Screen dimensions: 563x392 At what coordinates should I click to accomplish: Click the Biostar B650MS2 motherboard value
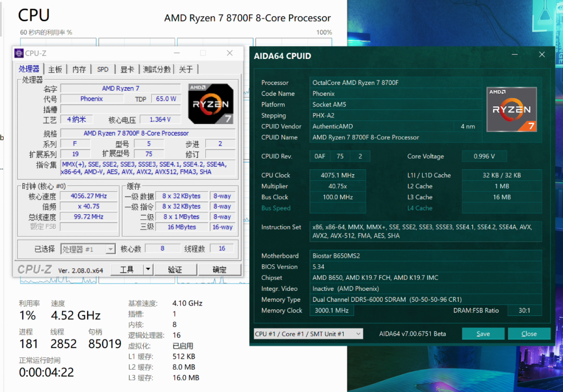(x=425, y=256)
